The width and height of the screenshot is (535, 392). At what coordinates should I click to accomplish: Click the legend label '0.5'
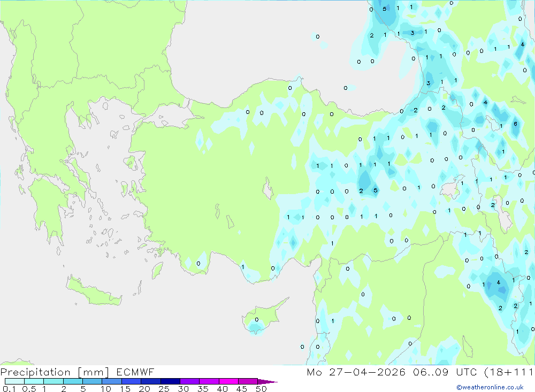pyautogui.click(x=29, y=389)
